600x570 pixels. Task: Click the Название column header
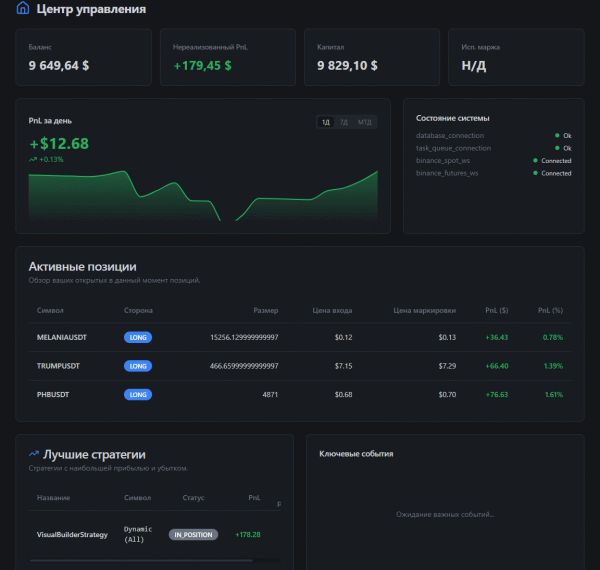[53, 498]
